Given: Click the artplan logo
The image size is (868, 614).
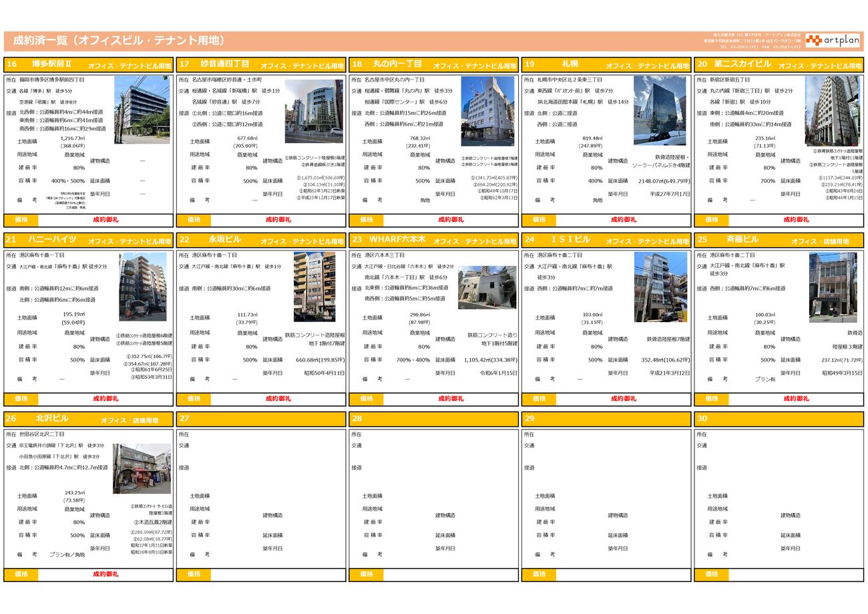Looking at the screenshot, I should click(x=833, y=41).
